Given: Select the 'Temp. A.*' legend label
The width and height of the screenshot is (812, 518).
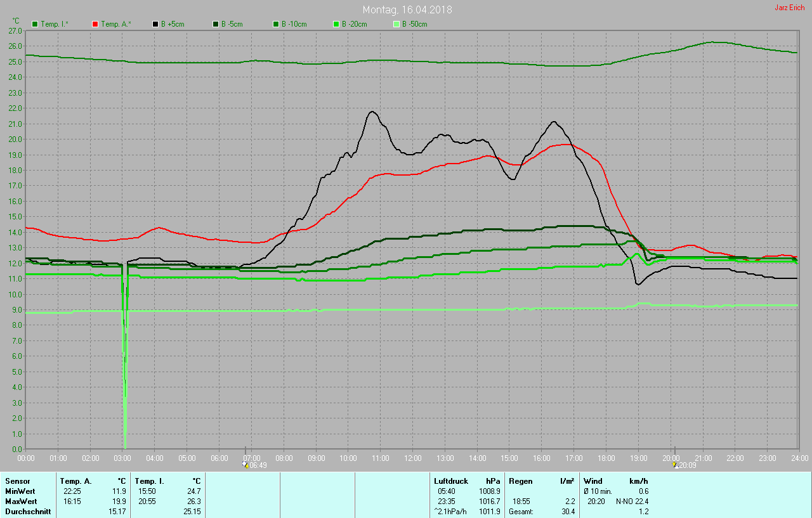Looking at the screenshot, I should (115, 24).
